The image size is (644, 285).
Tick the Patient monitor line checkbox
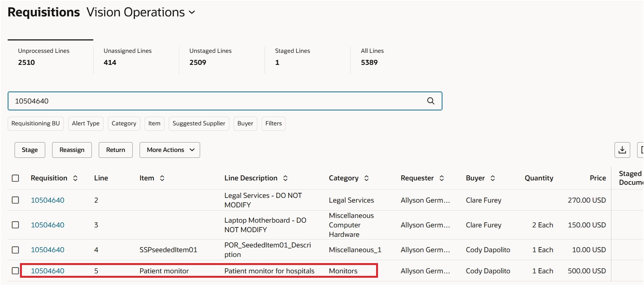point(15,271)
